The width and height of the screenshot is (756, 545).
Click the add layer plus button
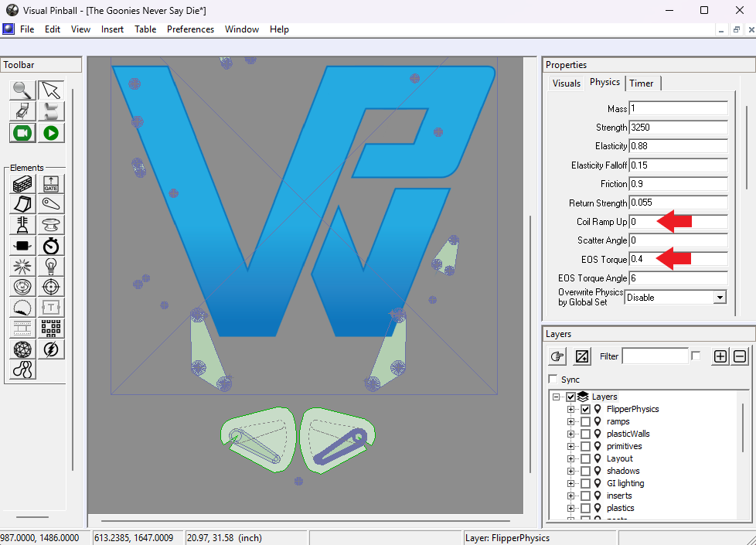pos(720,356)
